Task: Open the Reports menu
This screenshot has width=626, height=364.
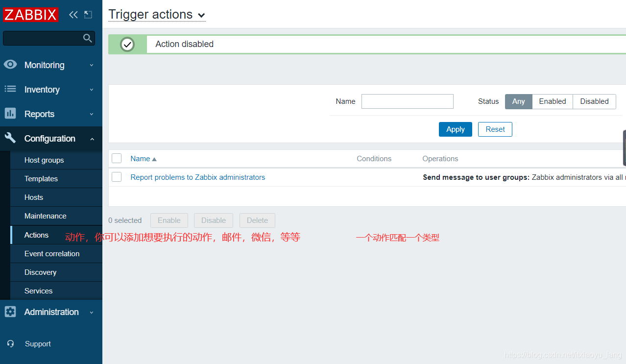Action: coord(51,114)
